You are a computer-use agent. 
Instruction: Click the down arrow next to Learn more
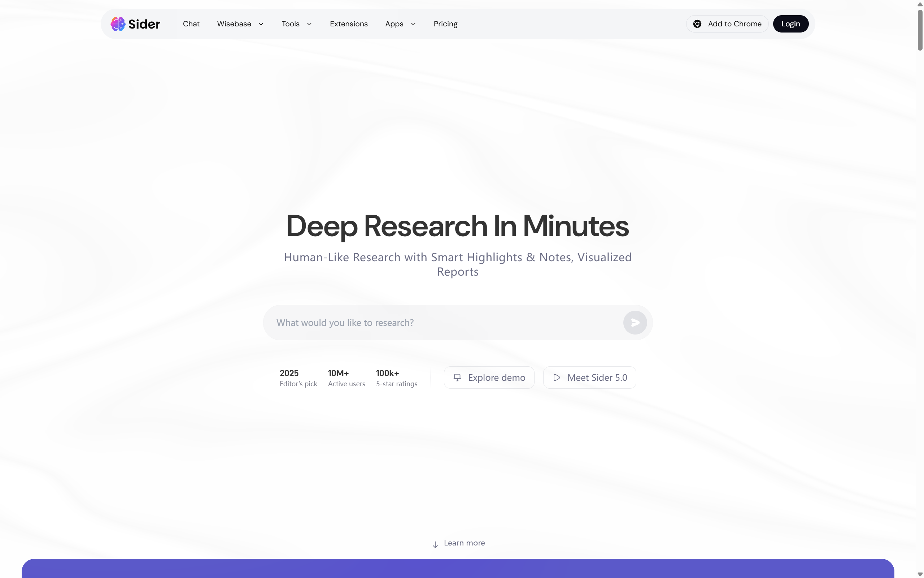(x=435, y=544)
